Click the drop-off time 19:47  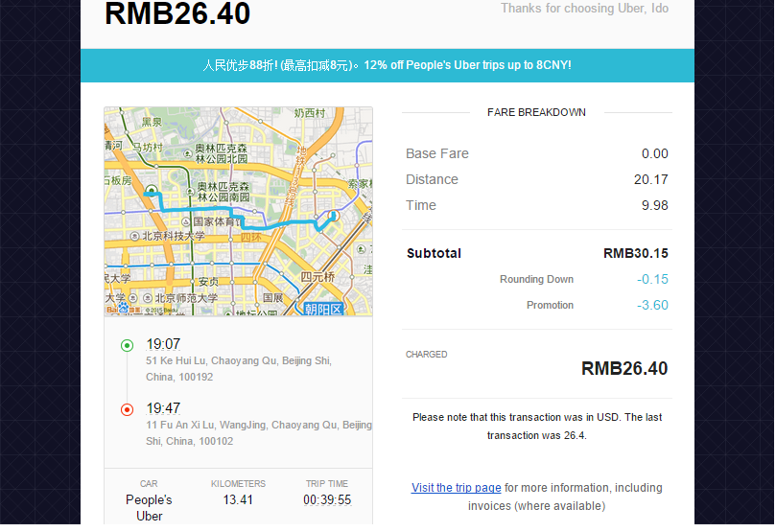click(x=163, y=408)
